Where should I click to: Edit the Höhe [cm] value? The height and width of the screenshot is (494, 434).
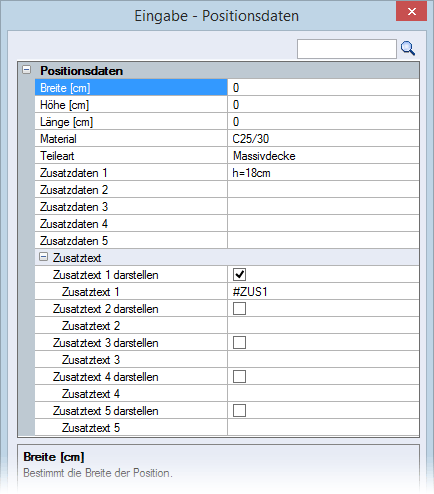(323, 105)
